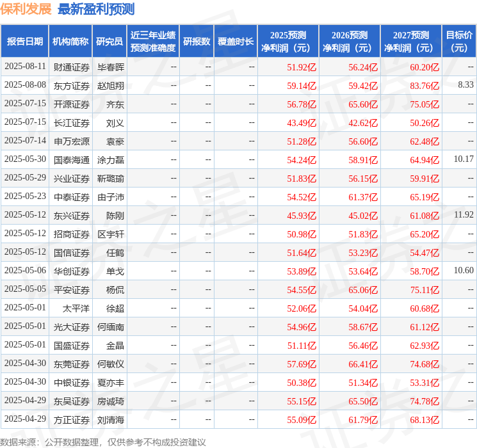Click researcher name 齐东
The image size is (477, 448).
(115, 104)
